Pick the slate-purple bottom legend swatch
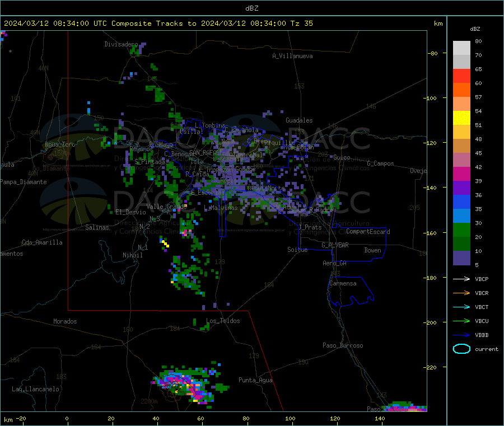The width and height of the screenshot is (504, 426). 461,258
